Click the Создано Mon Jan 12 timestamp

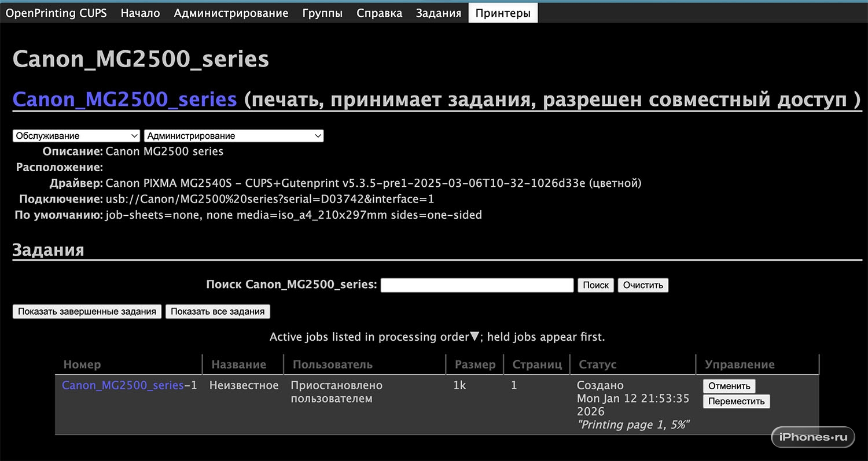633,398
